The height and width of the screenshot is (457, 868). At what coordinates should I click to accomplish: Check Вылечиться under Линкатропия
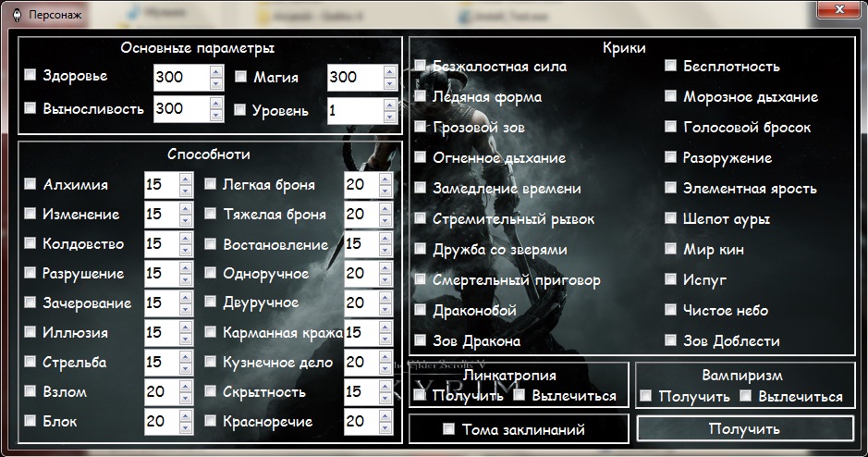point(520,395)
